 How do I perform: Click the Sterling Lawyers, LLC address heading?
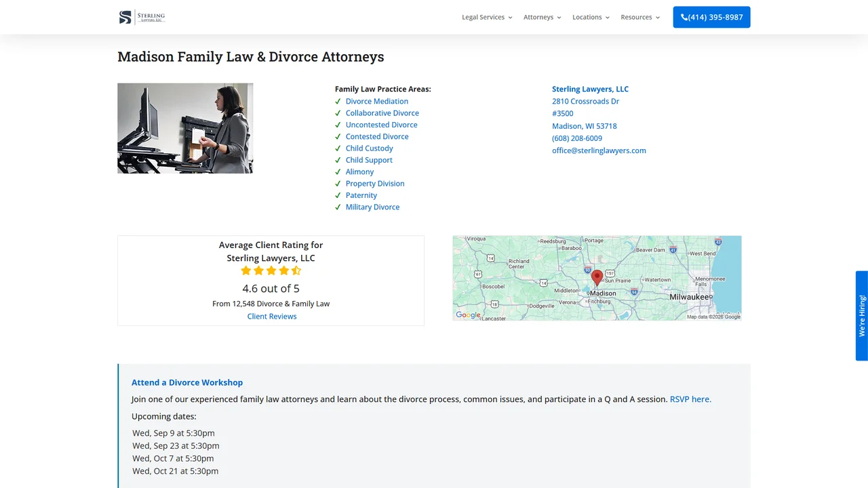(590, 89)
